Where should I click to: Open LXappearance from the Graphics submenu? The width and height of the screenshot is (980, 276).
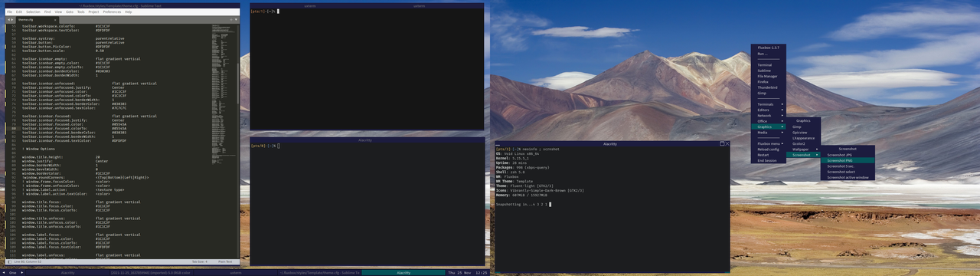(x=803, y=138)
